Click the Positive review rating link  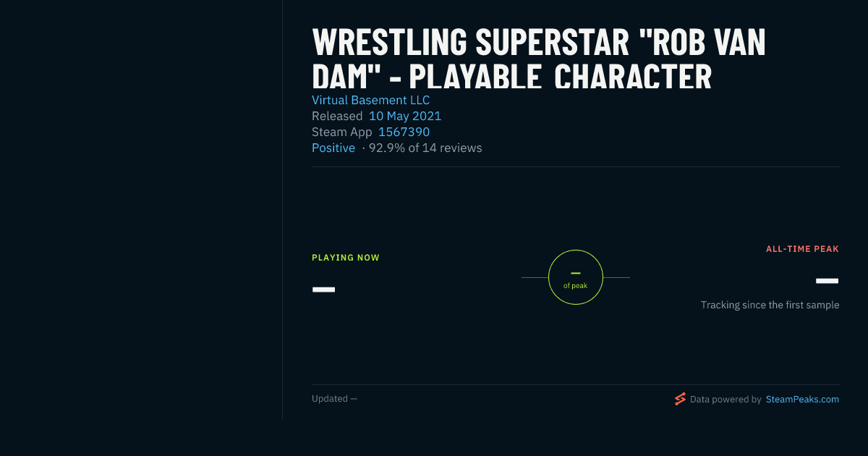(x=333, y=148)
